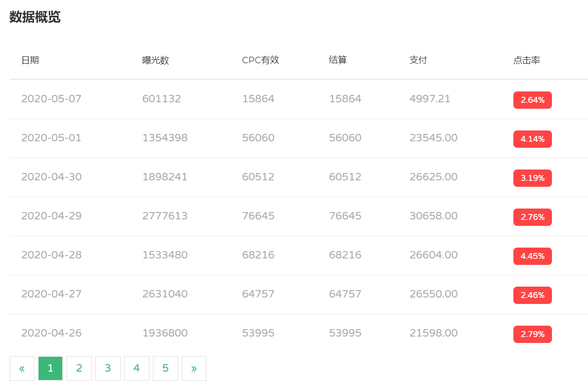Click the 数据概览 heading
588x382 pixels.
(x=35, y=17)
